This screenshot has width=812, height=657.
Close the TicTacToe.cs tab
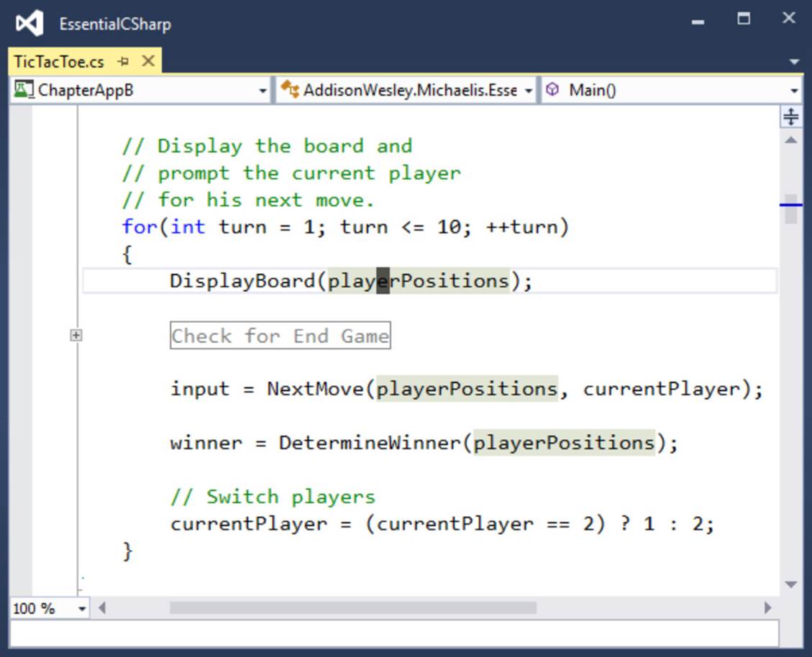click(149, 61)
